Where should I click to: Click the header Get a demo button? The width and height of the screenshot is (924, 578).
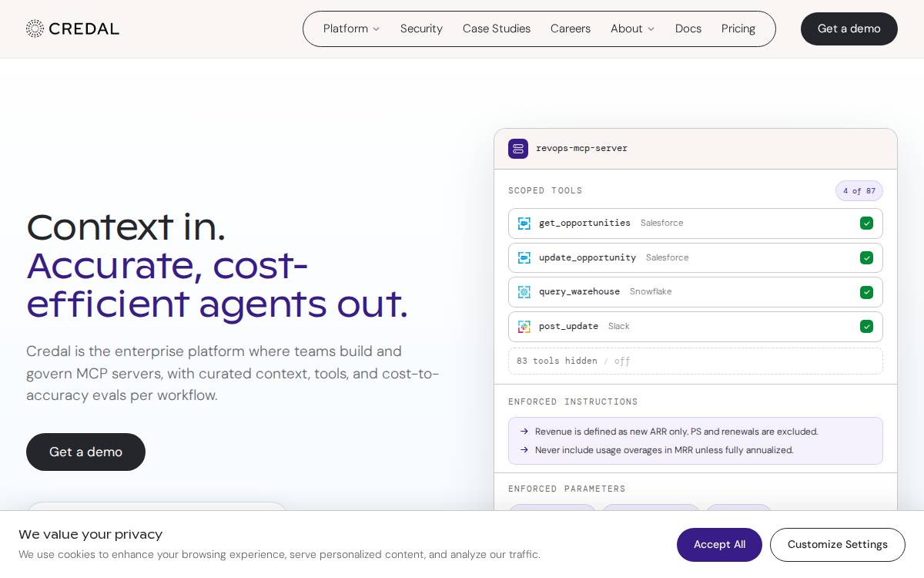coord(849,29)
